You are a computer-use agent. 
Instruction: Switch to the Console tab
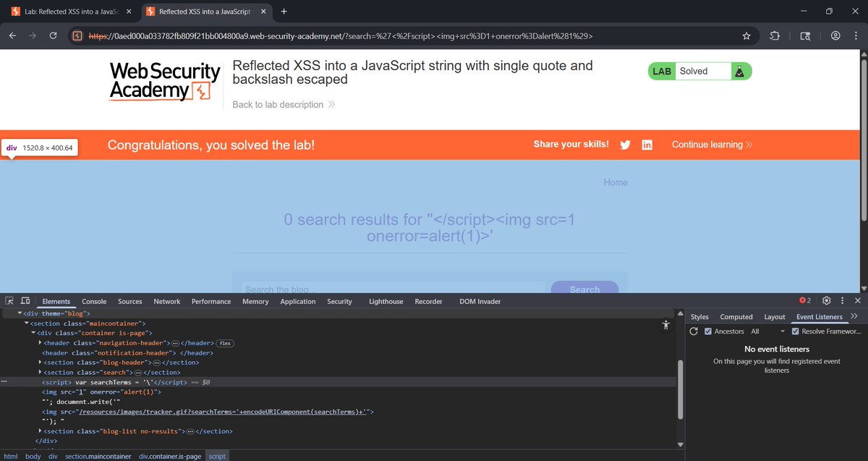pyautogui.click(x=94, y=301)
